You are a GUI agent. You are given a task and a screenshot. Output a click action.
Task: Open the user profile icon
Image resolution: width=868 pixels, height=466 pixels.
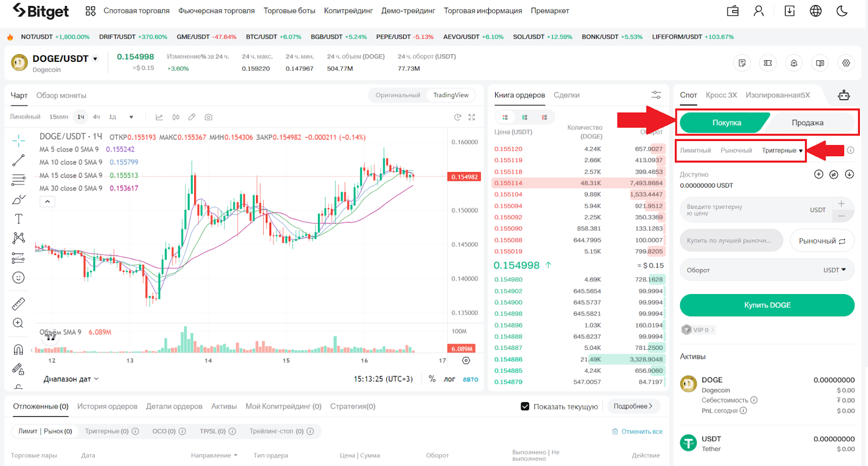[758, 11]
